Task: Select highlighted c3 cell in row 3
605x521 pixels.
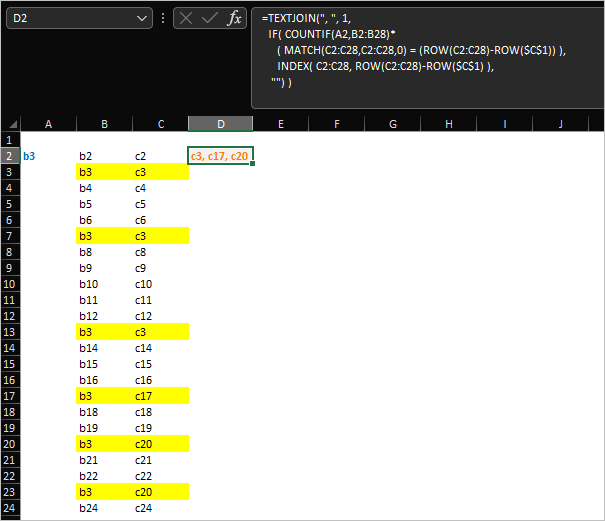Action: pos(161,172)
